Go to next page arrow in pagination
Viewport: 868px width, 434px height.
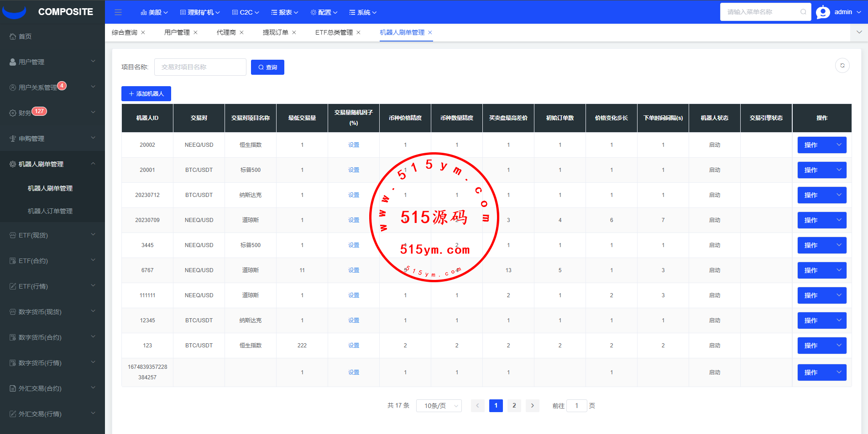532,405
